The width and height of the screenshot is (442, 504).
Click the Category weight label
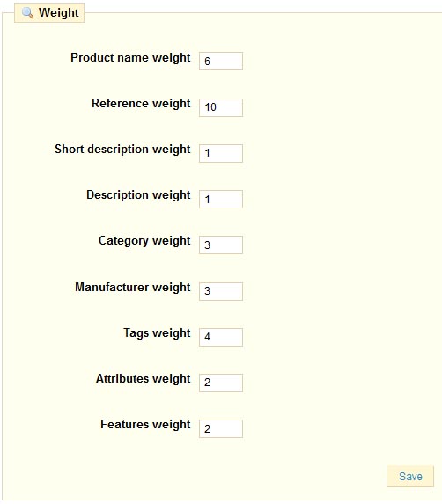pyautogui.click(x=144, y=241)
